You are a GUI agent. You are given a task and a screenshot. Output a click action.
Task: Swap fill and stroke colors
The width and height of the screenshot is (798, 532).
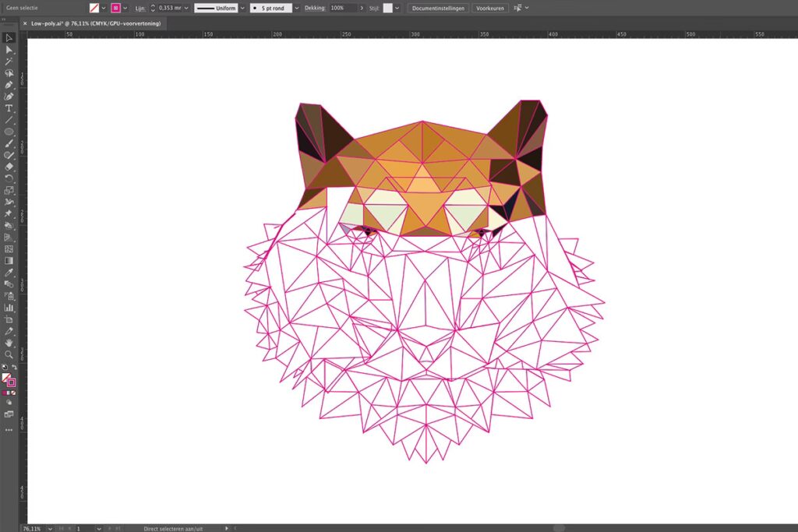(x=16, y=367)
